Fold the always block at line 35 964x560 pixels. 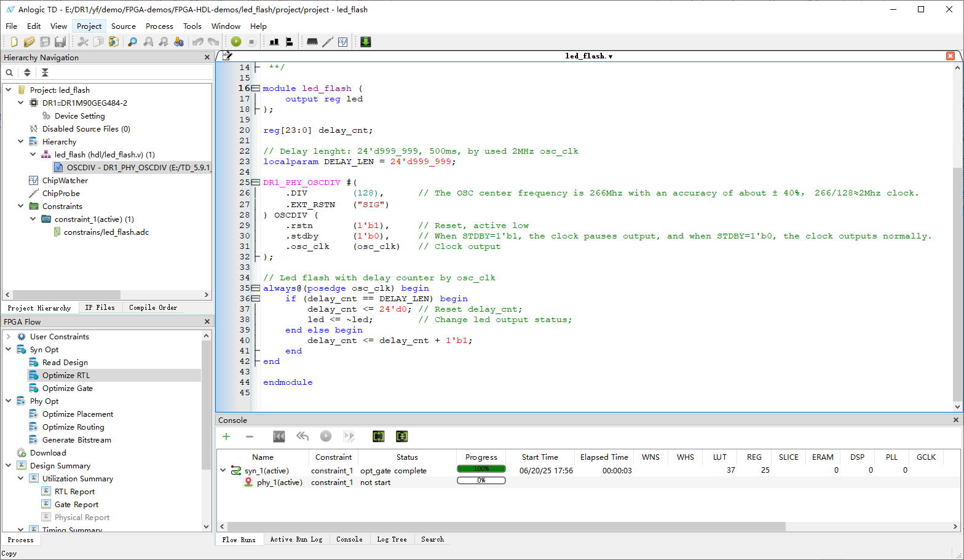[x=256, y=288]
